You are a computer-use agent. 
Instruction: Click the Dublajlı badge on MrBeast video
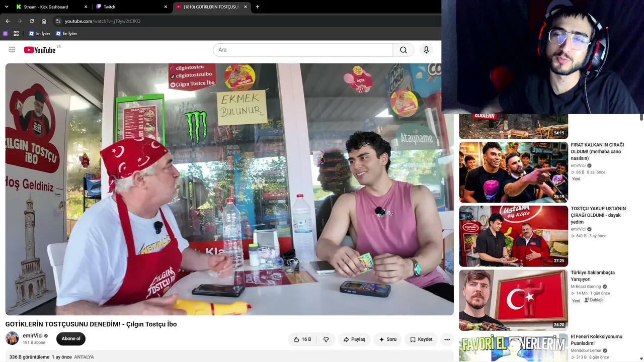coord(594,300)
